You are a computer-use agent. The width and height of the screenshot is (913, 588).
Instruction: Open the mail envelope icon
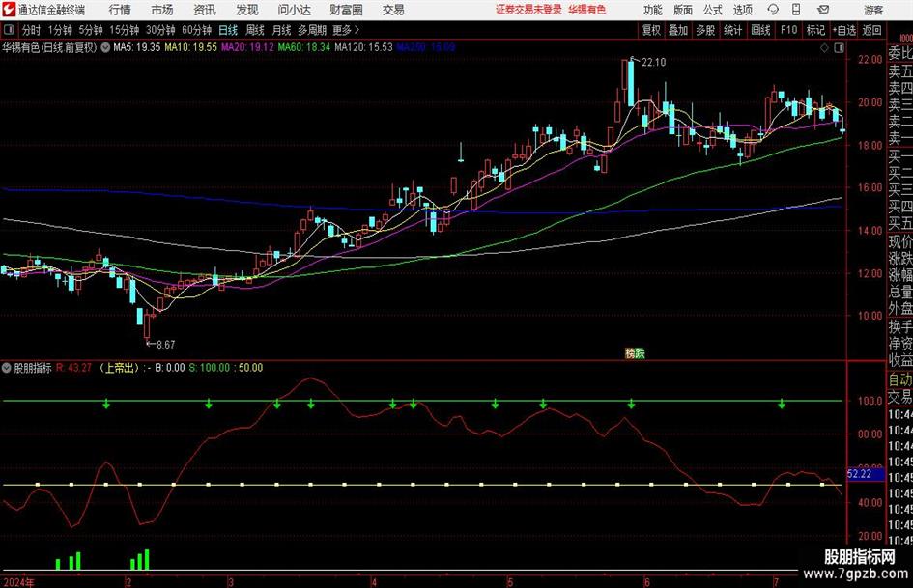(823, 10)
